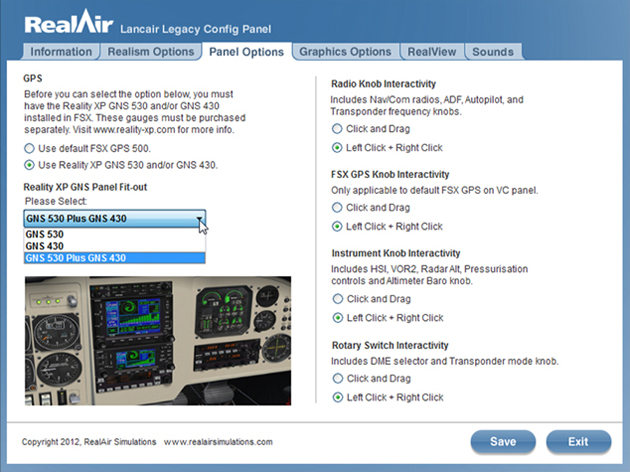Screen dimensions: 630x472
Task: Click the Save button
Action: click(503, 442)
